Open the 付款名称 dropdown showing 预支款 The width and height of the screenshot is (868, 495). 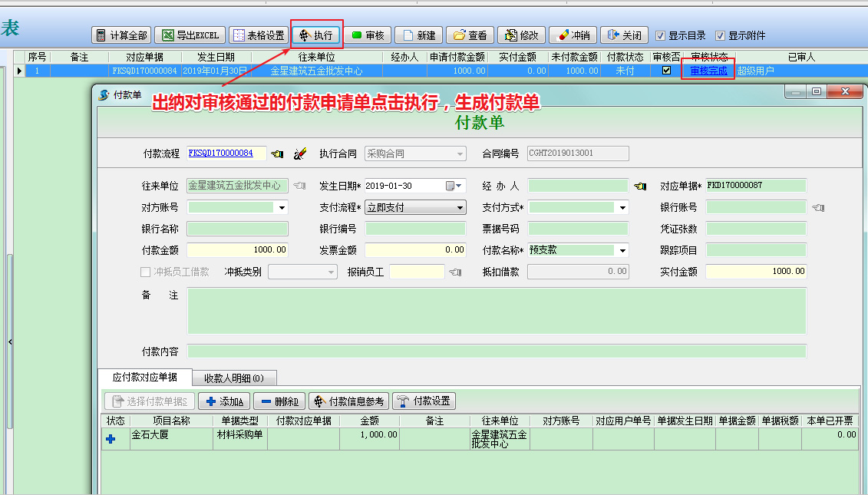[x=622, y=250]
